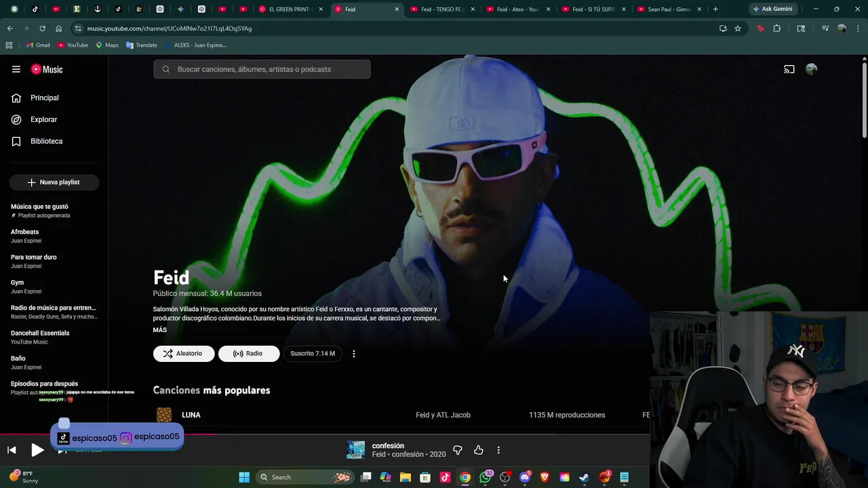This screenshot has height=488, width=868.
Task: Open the browser Extensions puzzle icon
Action: 777,28
